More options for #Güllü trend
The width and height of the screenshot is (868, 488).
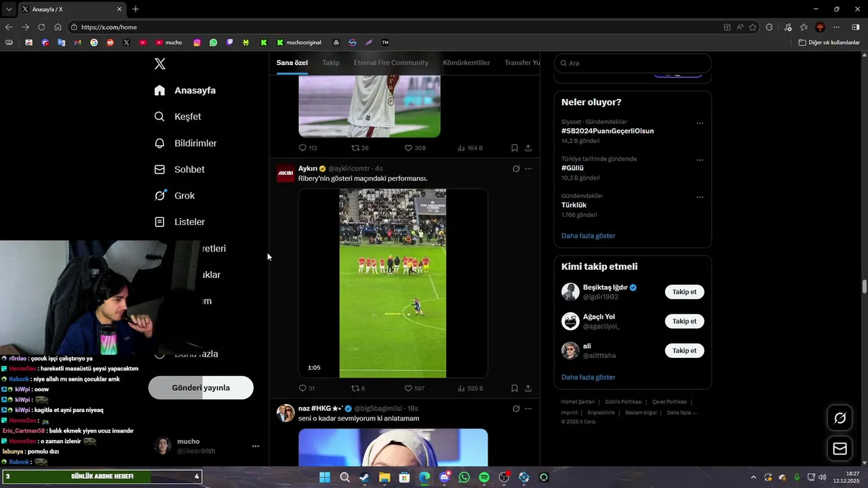(700, 161)
